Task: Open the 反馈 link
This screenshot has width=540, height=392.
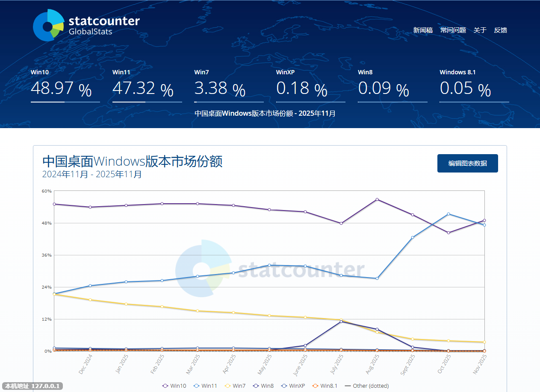Action: [501, 30]
